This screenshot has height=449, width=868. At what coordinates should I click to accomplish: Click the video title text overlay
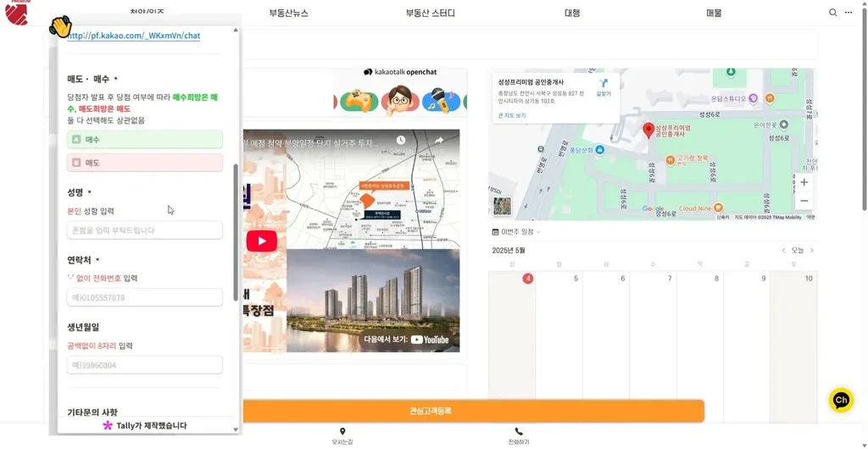[310, 143]
